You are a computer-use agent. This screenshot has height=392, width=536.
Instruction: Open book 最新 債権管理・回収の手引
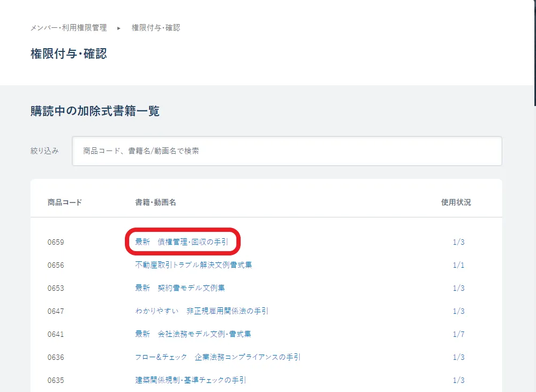182,242
